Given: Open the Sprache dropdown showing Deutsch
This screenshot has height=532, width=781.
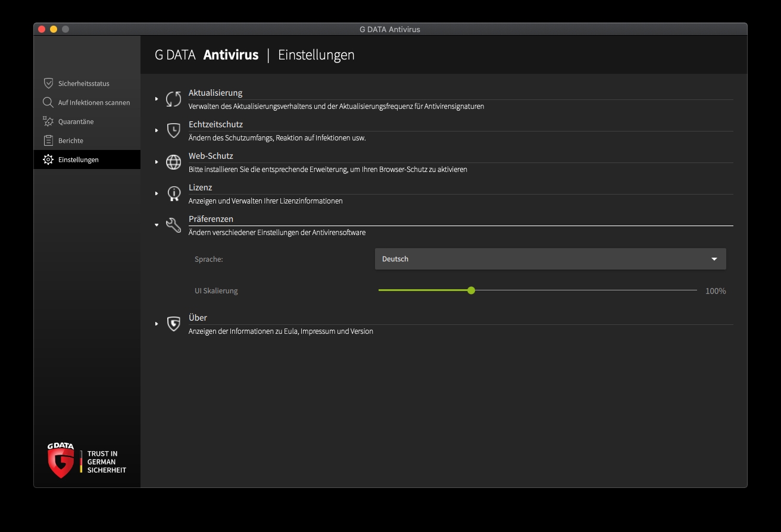Looking at the screenshot, I should 551,259.
